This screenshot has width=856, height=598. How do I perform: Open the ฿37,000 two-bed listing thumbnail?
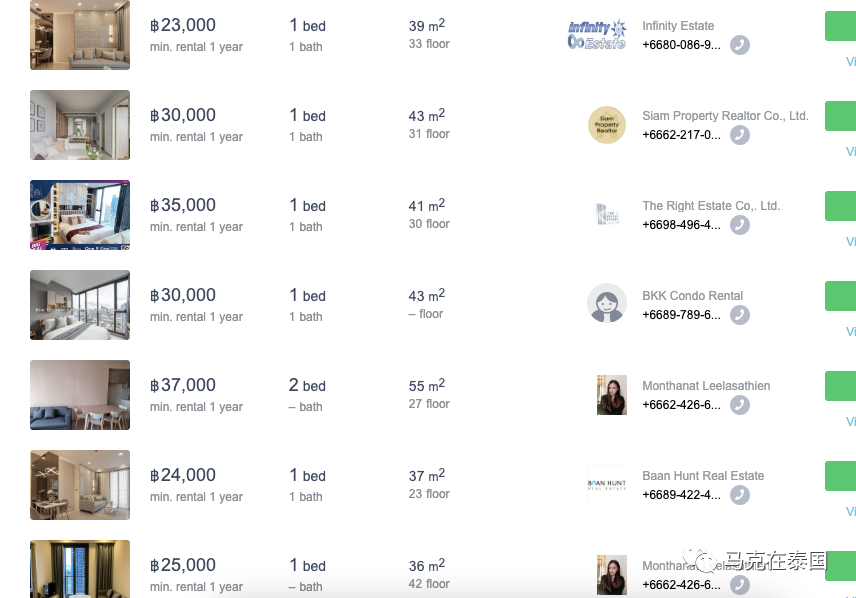pyautogui.click(x=80, y=395)
